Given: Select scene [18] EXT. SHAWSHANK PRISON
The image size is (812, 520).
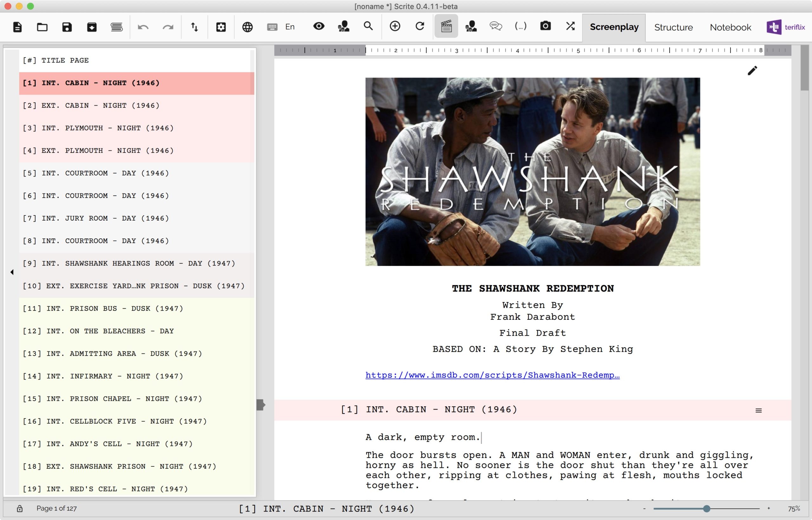Looking at the screenshot, I should [137, 467].
